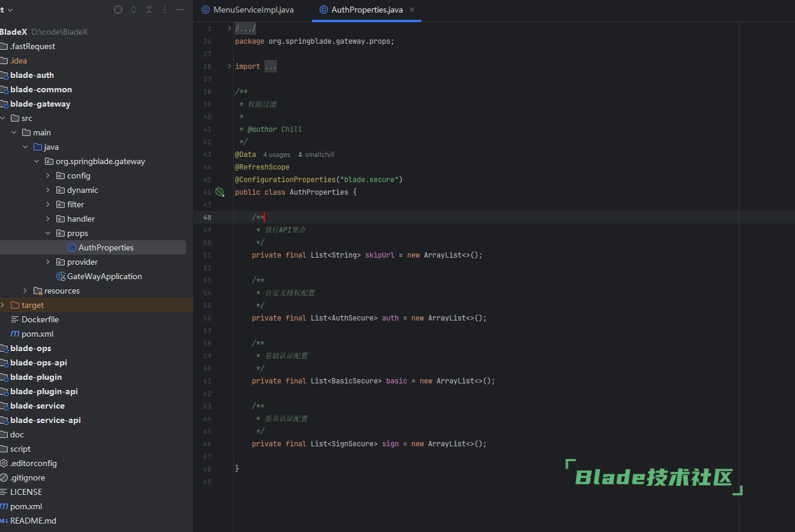Image resolution: width=795 pixels, height=532 pixels.
Task: Open the Project panel options three-dot menu
Action: [165, 10]
